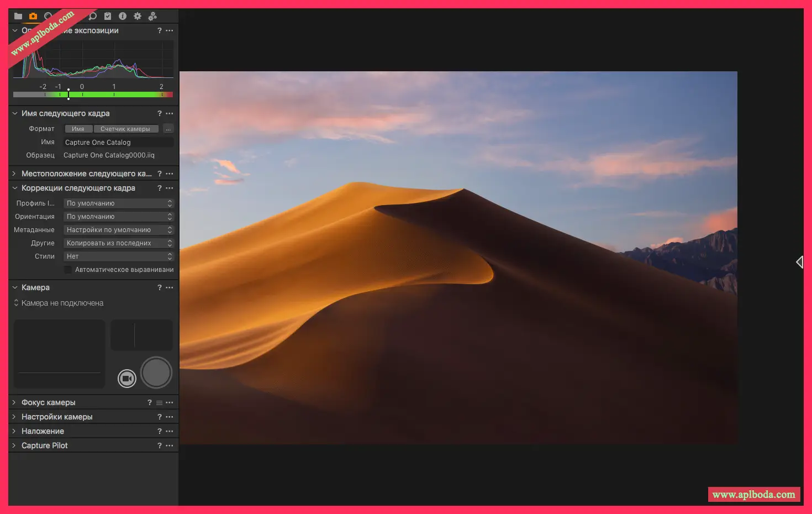This screenshot has height=514, width=812.
Task: Open the multi-gear Batch tool tab
Action: [x=153, y=16]
